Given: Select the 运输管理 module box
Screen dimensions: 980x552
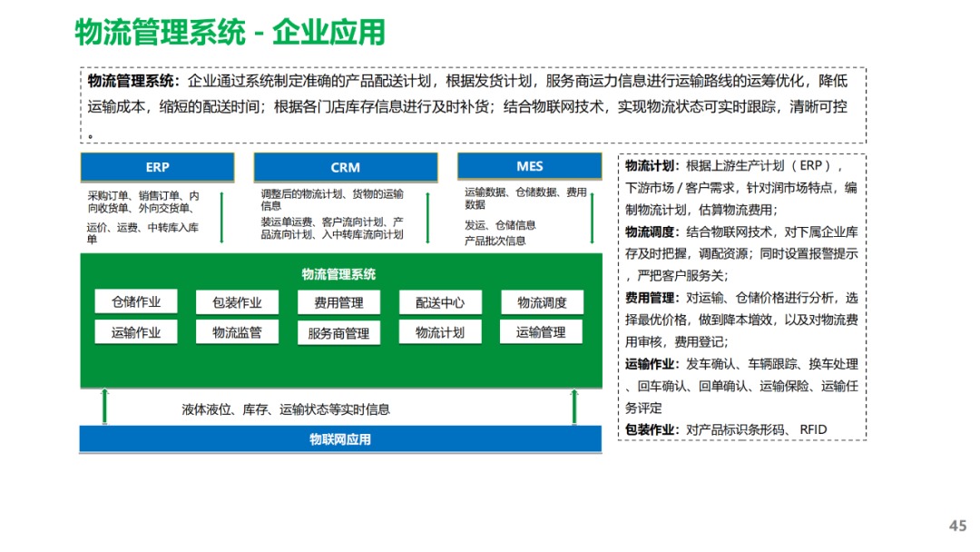Looking at the screenshot, I should click(x=541, y=332).
